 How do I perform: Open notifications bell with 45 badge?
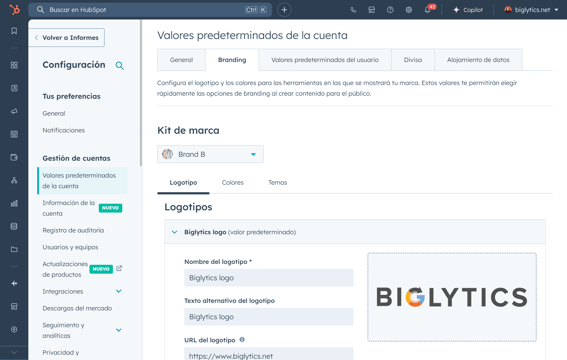(428, 10)
